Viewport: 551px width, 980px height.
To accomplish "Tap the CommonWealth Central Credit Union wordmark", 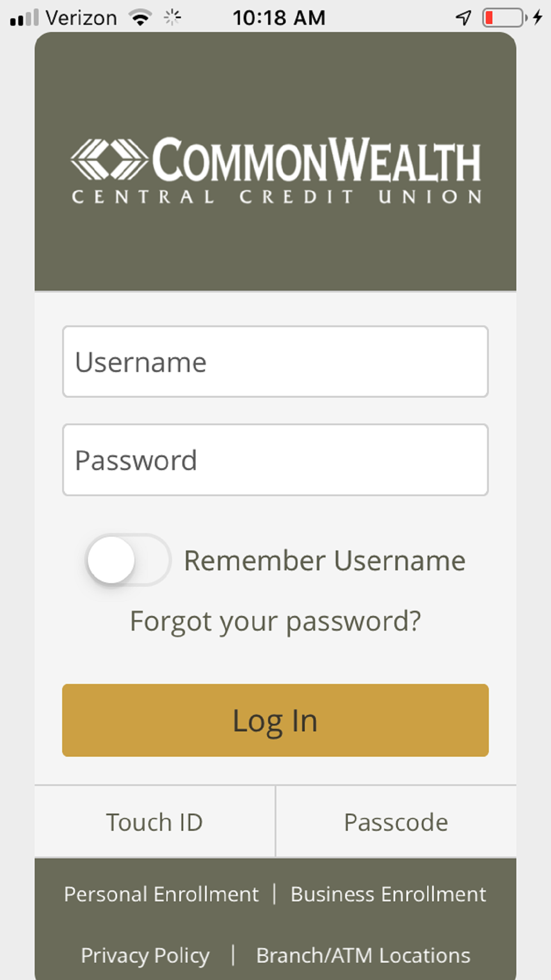I will click(x=316, y=171).
